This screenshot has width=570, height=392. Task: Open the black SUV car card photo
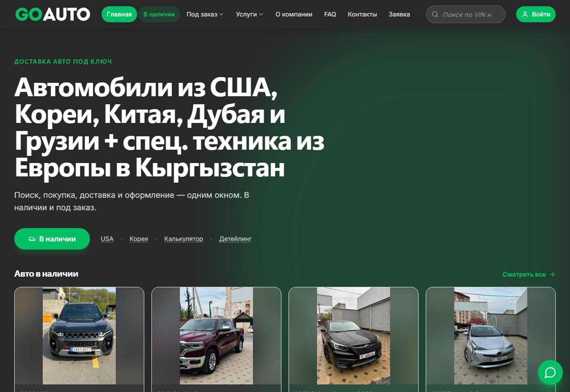[79, 336]
